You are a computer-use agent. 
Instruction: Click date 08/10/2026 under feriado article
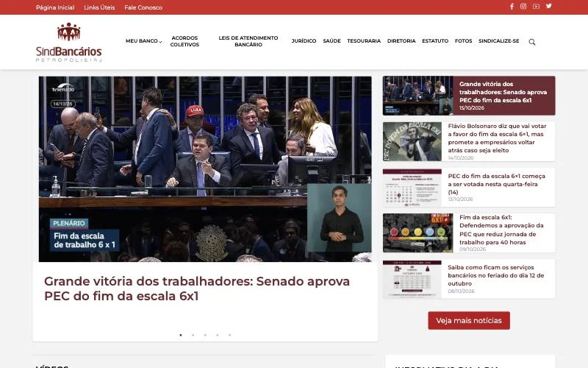tap(461, 291)
